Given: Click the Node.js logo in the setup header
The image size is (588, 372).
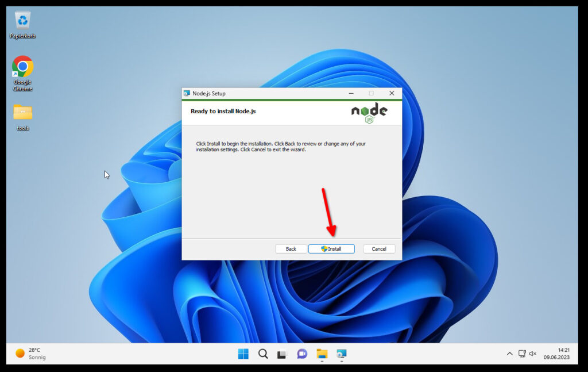Looking at the screenshot, I should tap(369, 112).
